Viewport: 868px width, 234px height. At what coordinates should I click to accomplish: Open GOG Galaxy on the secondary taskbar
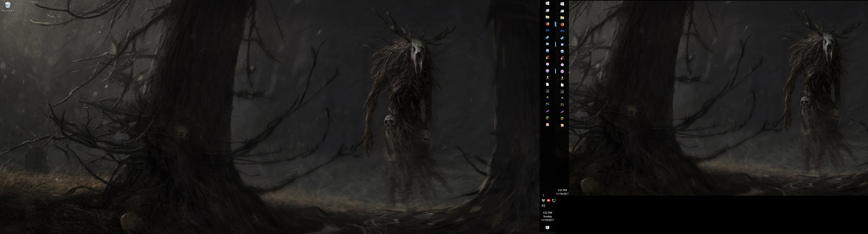[x=562, y=72]
